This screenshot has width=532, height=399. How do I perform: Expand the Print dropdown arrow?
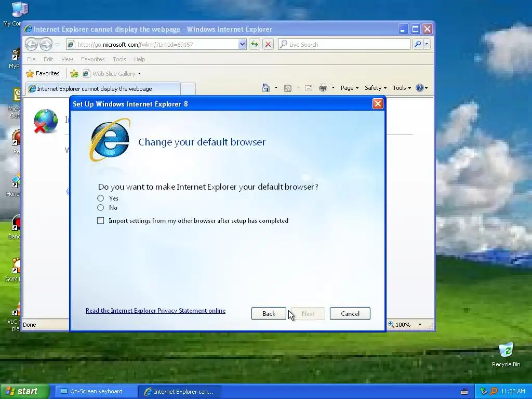(x=333, y=88)
